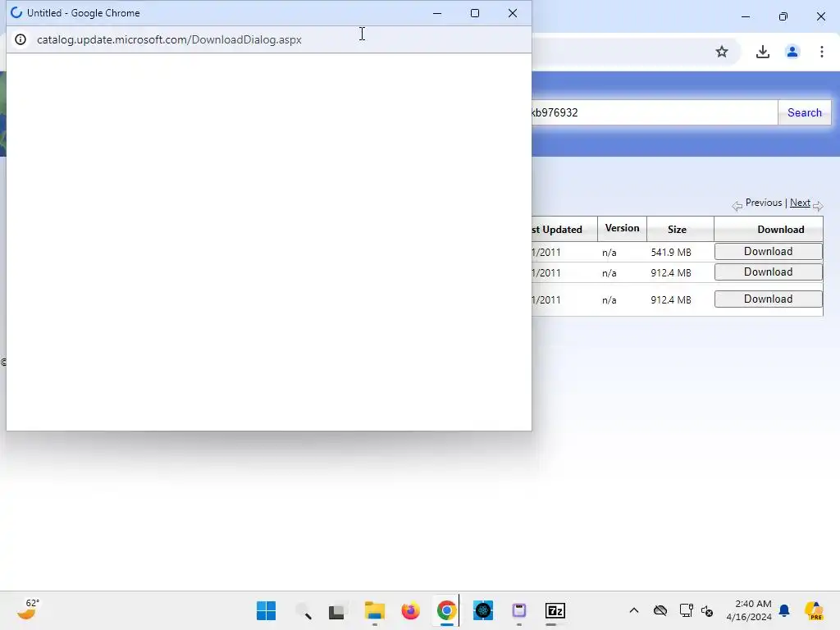Minimize the main Chrome window

pos(745,16)
